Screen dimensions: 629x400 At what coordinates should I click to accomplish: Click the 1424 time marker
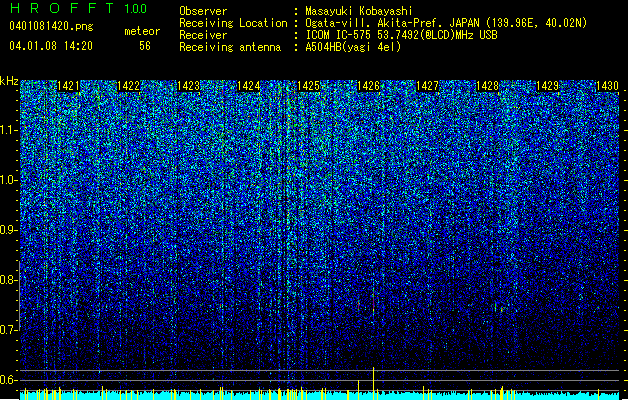click(x=248, y=86)
